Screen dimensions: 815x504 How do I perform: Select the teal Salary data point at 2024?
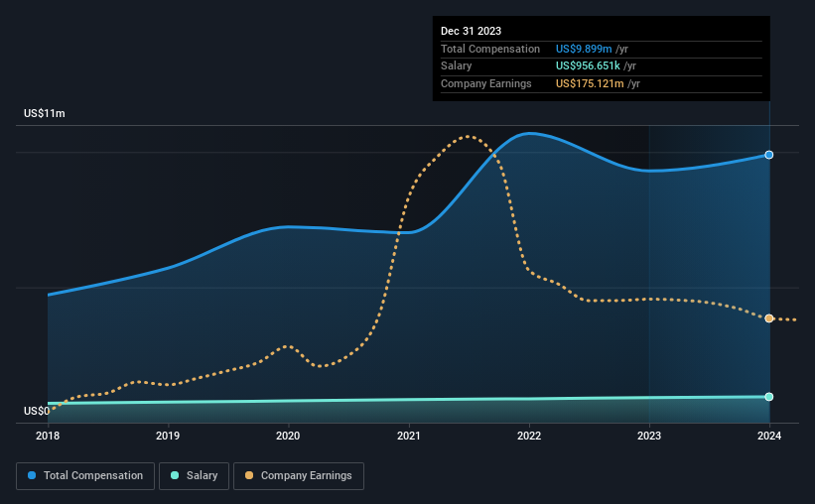[768, 397]
